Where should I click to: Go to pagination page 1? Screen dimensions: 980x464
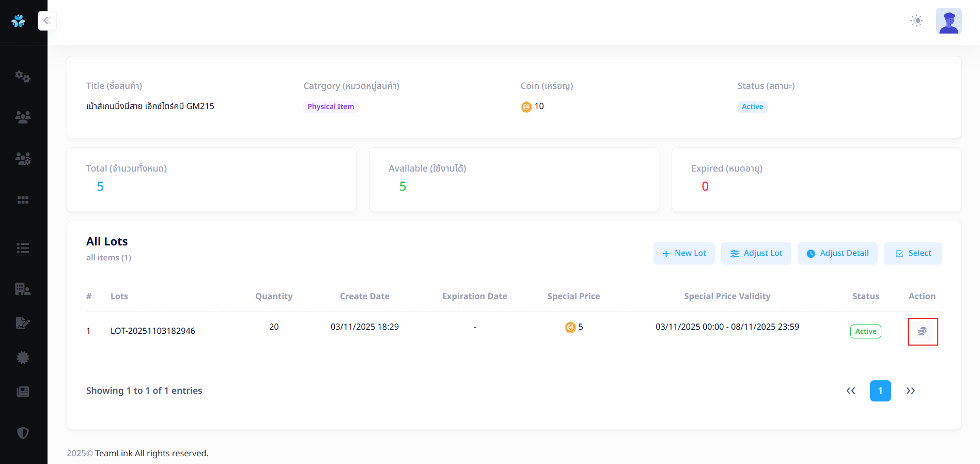point(880,391)
